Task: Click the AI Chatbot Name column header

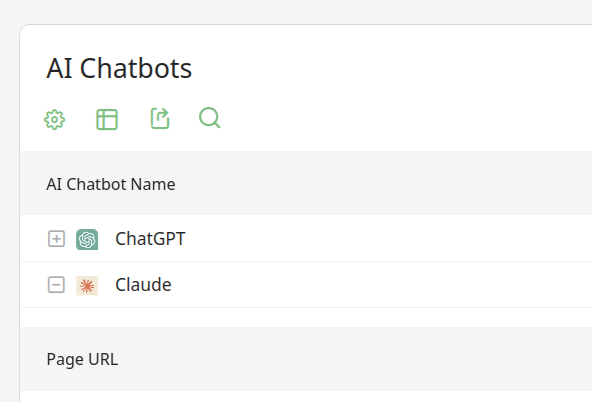Action: coord(111,184)
